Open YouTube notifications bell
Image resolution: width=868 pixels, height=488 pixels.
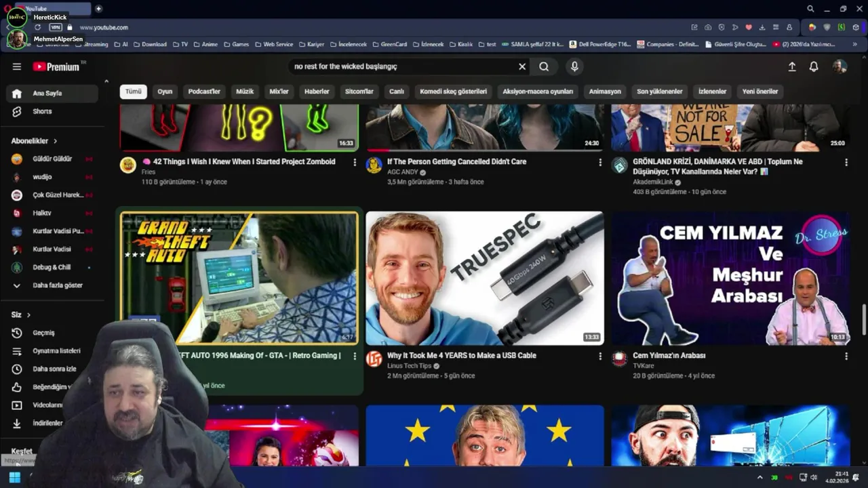814,66
